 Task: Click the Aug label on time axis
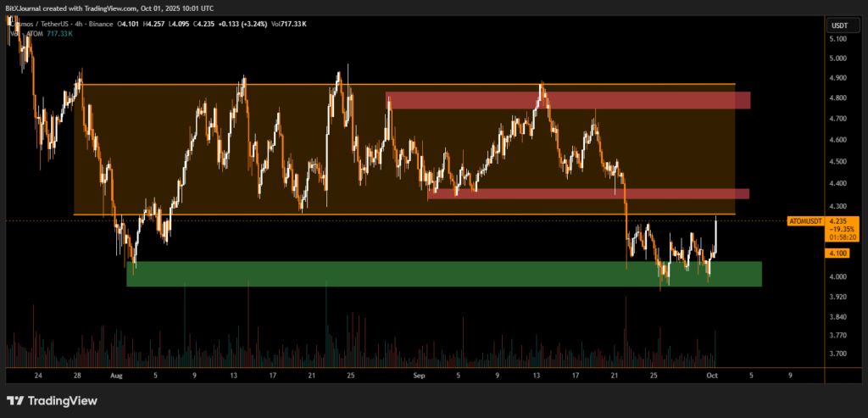point(116,374)
